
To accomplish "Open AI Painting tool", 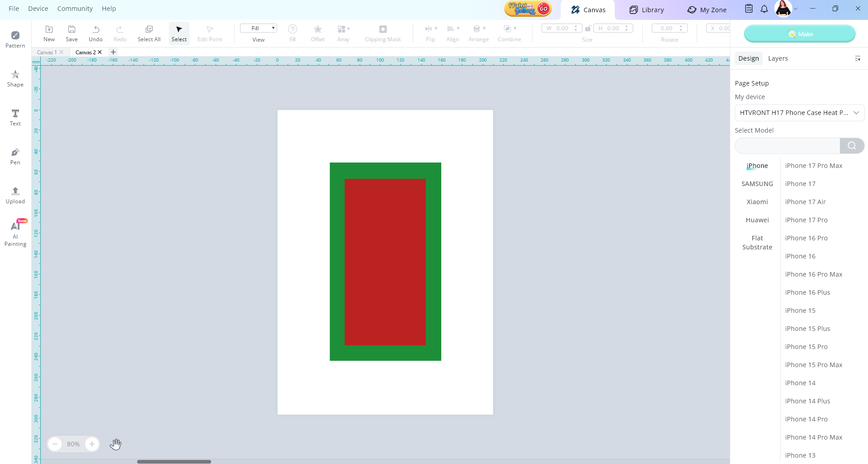I will [x=15, y=234].
